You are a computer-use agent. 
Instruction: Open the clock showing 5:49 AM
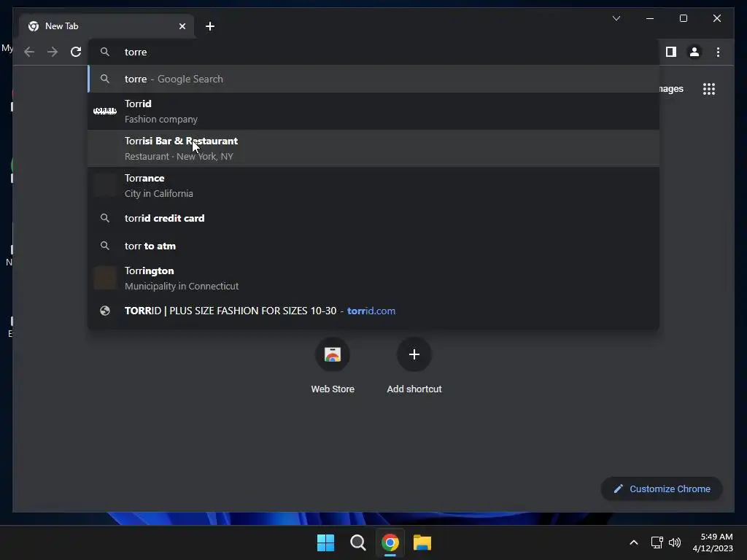pyautogui.click(x=713, y=542)
